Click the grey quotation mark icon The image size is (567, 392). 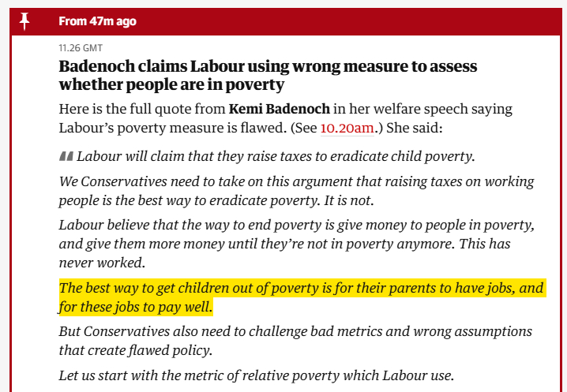click(x=66, y=156)
